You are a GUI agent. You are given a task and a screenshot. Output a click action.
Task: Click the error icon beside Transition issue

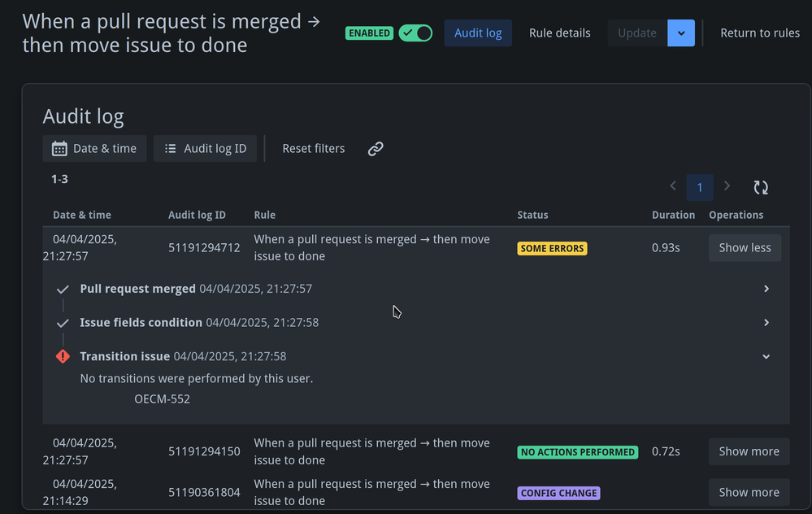tap(63, 356)
